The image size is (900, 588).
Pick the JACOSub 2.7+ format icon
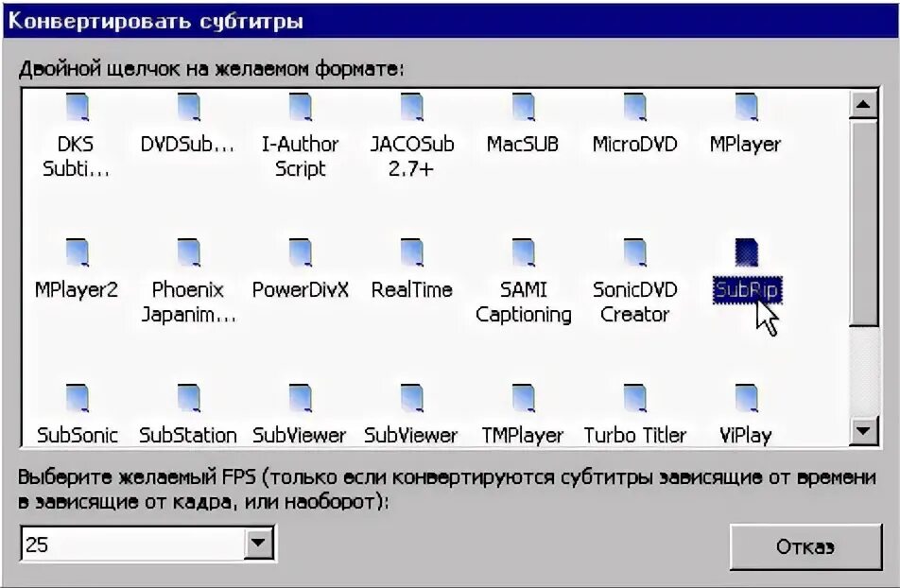click(x=411, y=108)
